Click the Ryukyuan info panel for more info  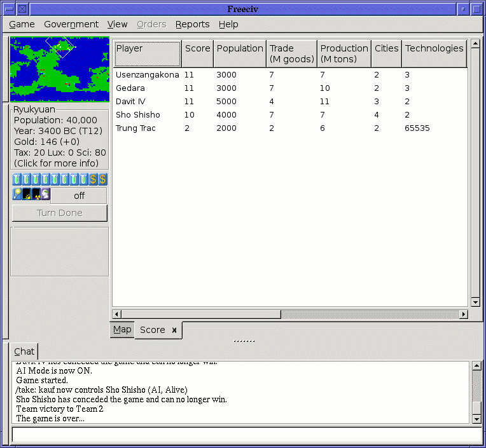60,139
